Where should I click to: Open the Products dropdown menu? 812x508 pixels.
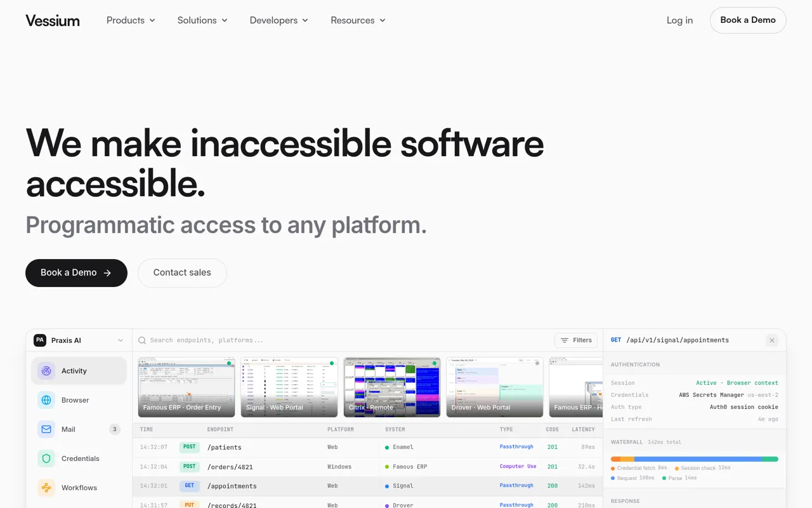point(131,20)
